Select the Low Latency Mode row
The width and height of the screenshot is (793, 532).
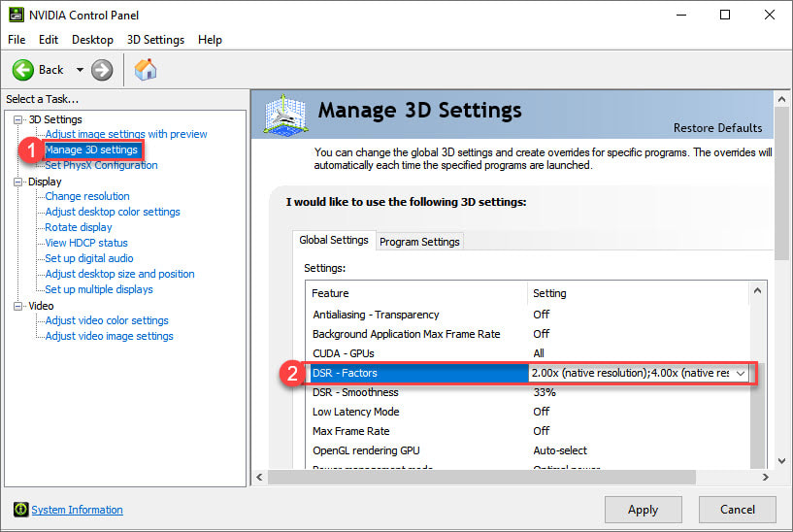click(527, 412)
